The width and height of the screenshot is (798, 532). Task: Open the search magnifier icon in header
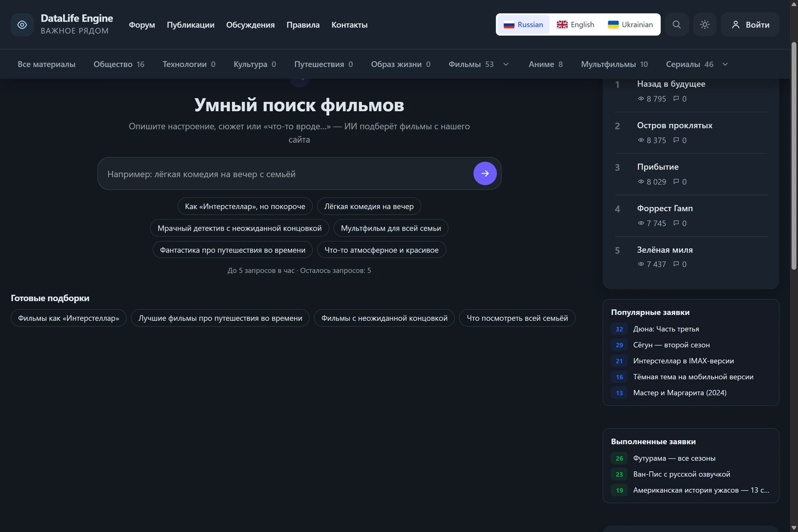click(x=676, y=24)
